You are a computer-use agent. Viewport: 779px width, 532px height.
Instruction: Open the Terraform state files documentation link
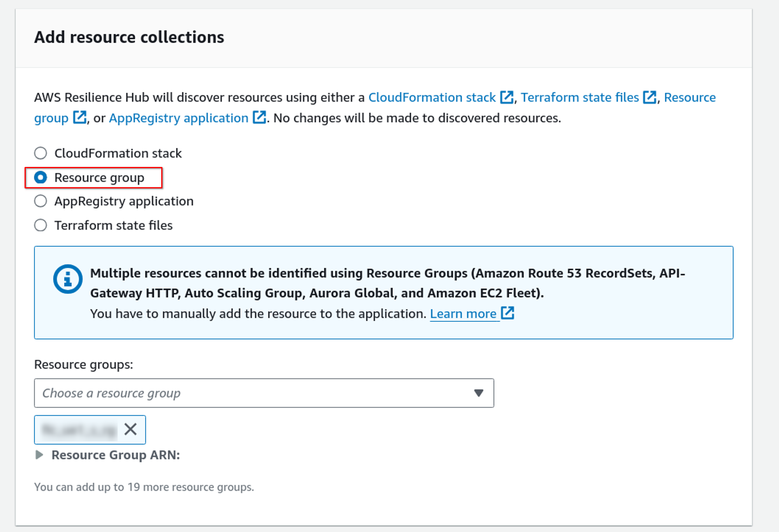coord(580,97)
